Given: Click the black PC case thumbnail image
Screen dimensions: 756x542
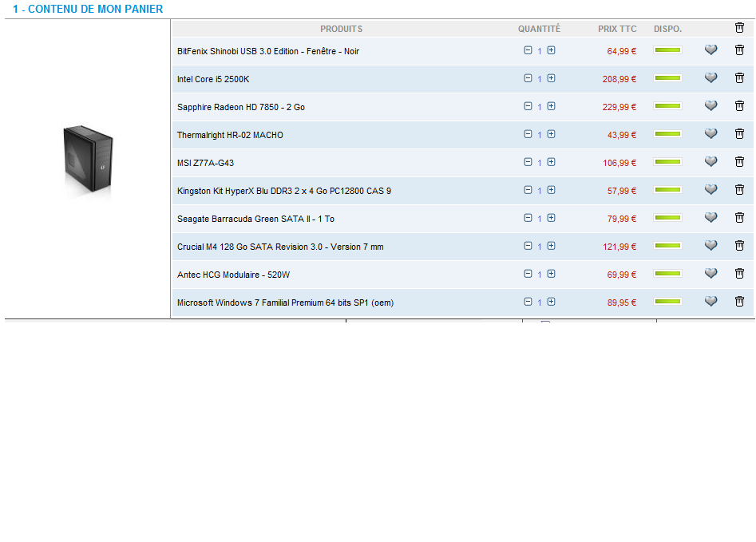Looking at the screenshot, I should point(88,161).
